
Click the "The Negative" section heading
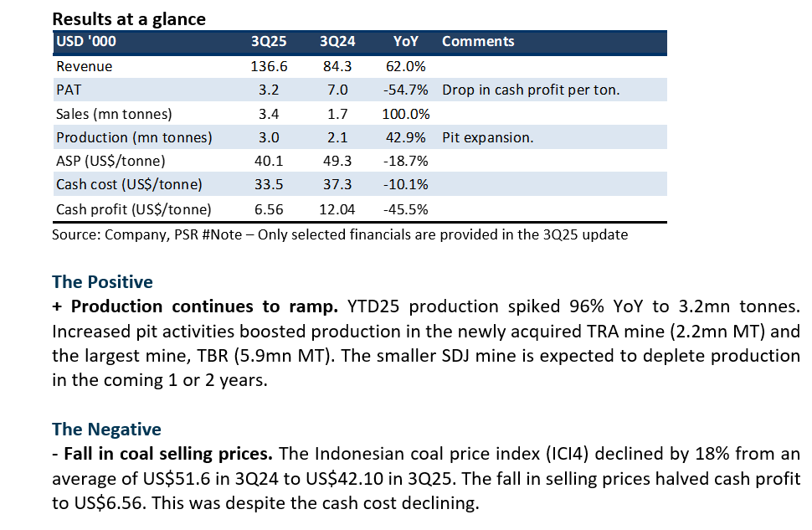tap(106, 430)
